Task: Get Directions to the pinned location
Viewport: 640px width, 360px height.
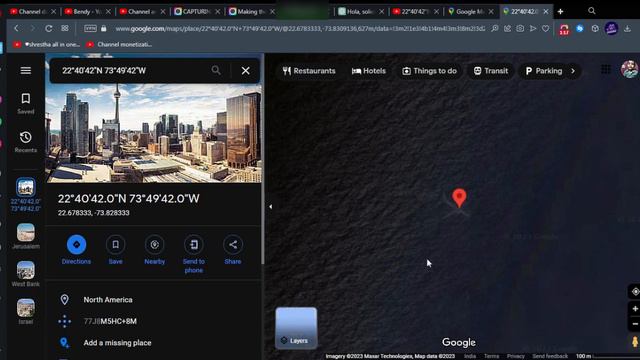Action: tap(76, 250)
